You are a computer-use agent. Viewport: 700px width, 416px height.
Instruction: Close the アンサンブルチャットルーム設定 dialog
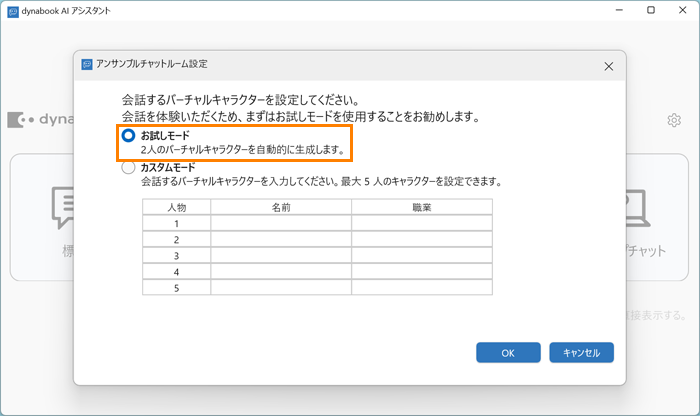pyautogui.click(x=608, y=67)
